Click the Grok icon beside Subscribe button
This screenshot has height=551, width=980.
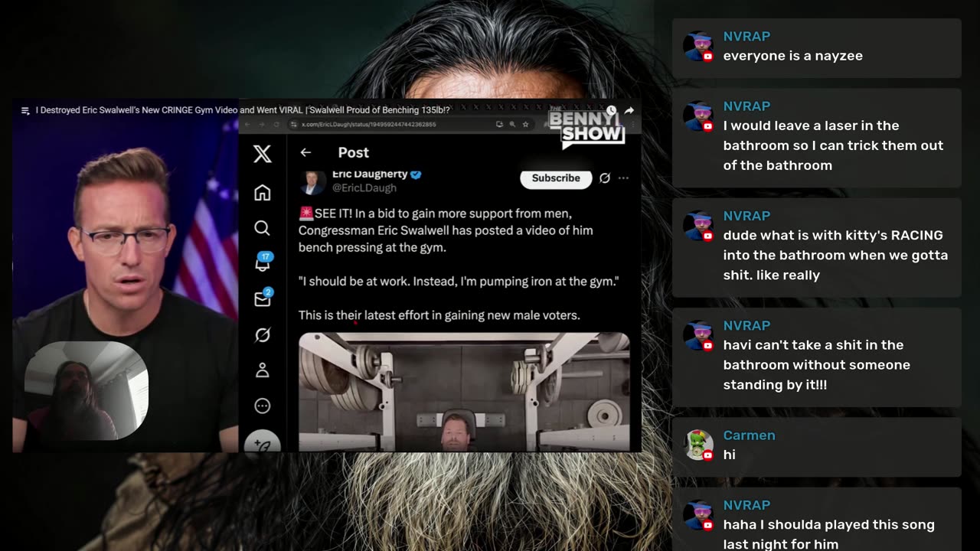point(605,178)
